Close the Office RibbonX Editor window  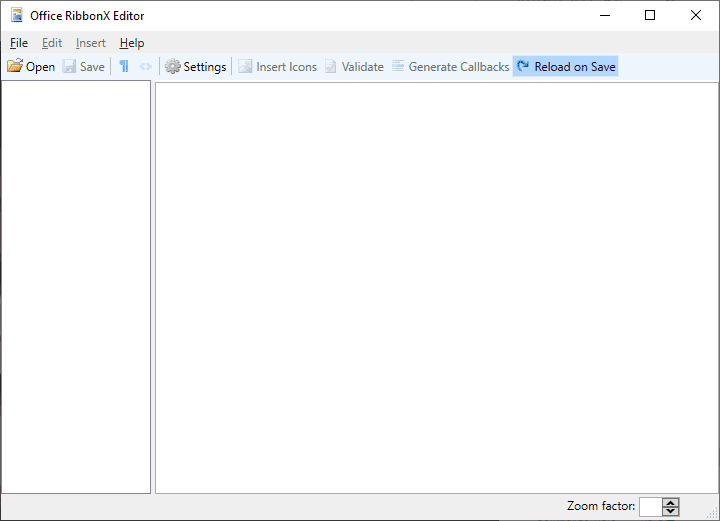click(696, 15)
